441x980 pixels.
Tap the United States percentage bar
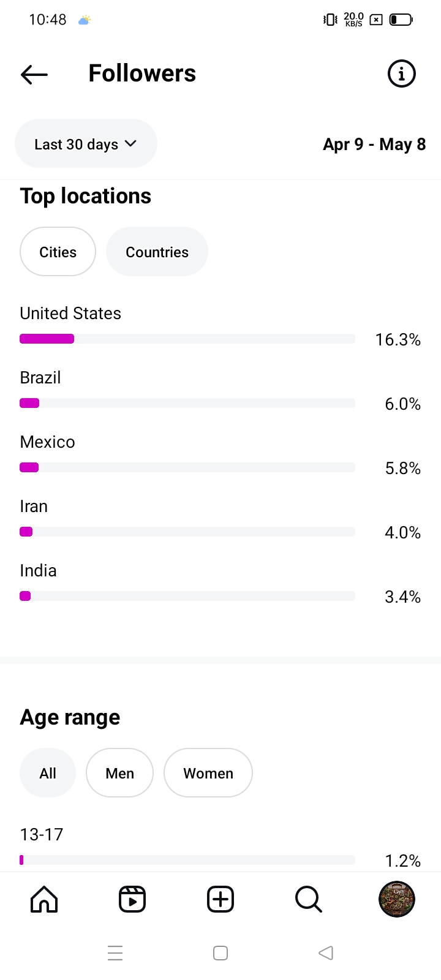[x=187, y=339]
